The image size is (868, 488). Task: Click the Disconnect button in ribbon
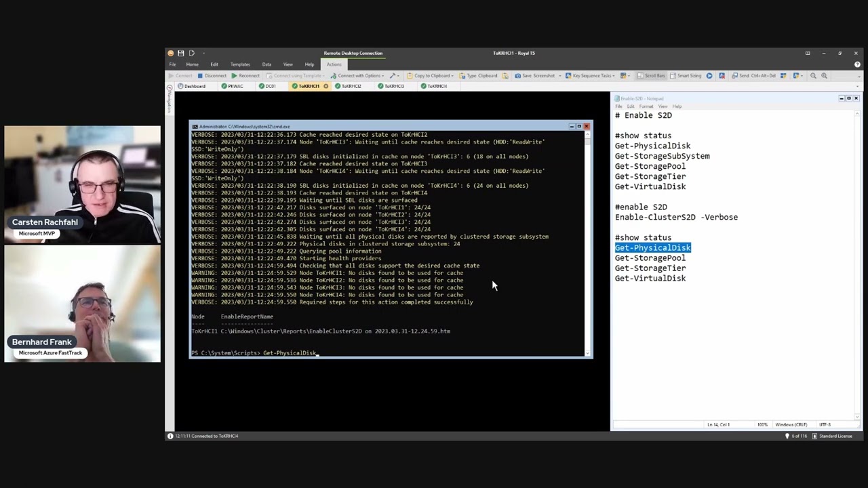pos(212,76)
